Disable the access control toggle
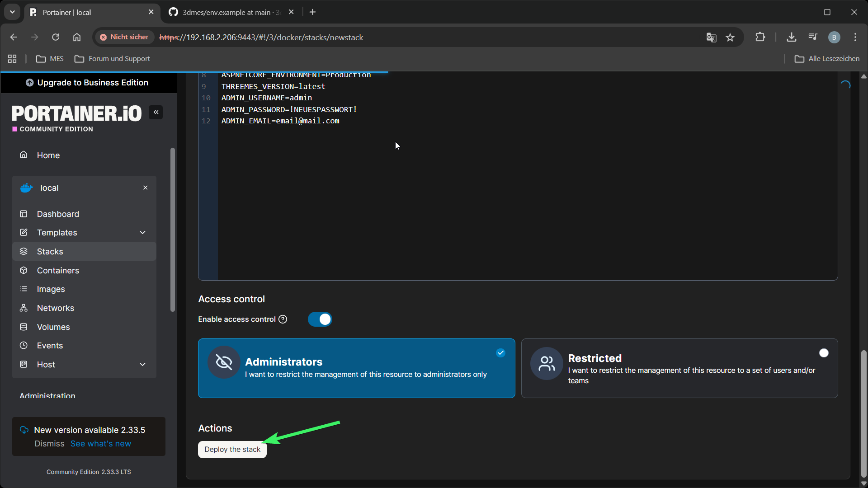Screen dimensions: 868x488 pos(320,319)
